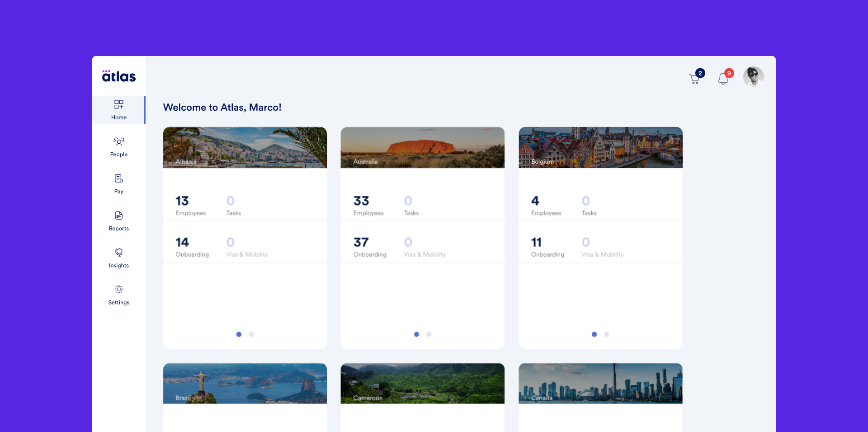Open the profile avatar menu

coord(754,77)
